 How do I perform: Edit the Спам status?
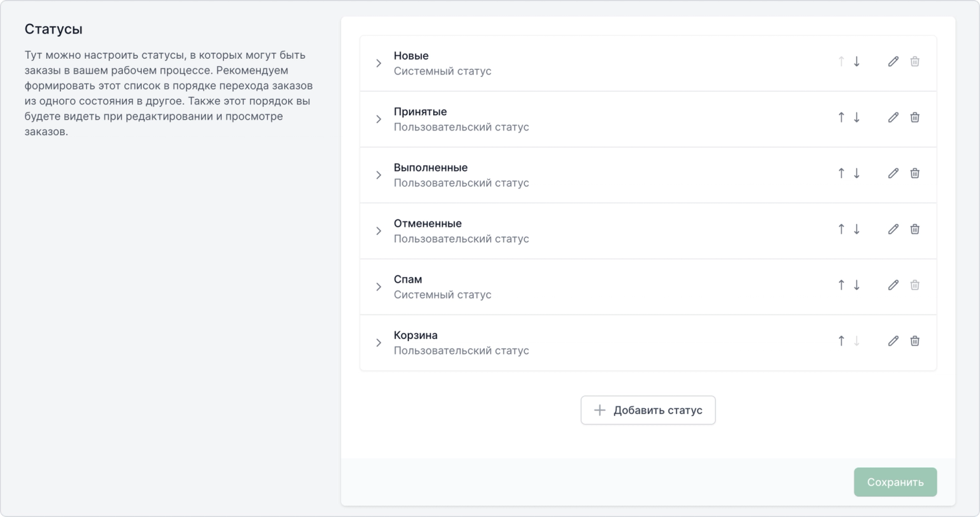[x=893, y=285]
